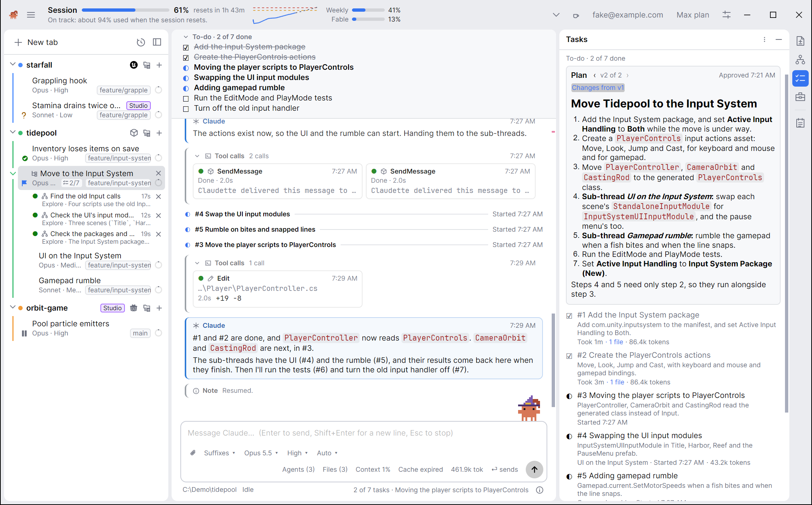Toggle task #1 checkbox in Tasks panel
Screen dimensions: 812x505
pyautogui.click(x=569, y=316)
